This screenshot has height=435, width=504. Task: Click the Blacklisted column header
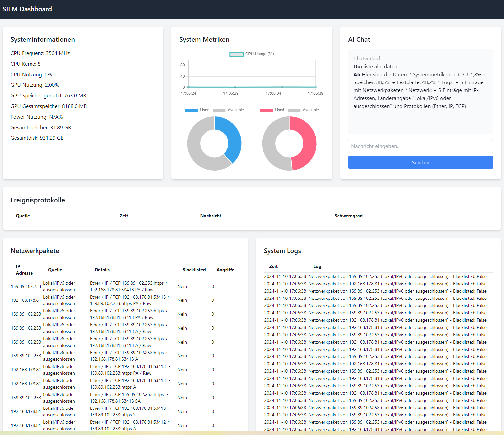point(194,270)
